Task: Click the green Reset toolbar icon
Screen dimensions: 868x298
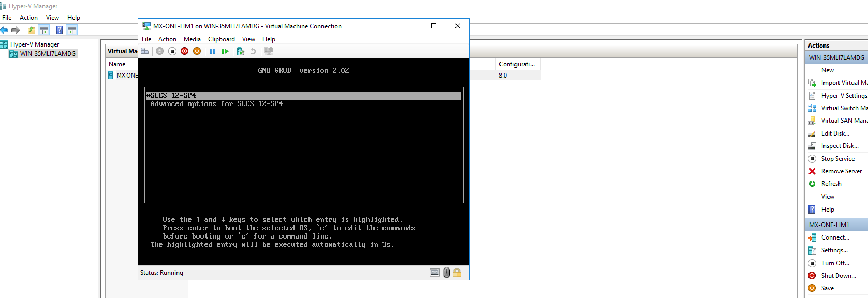Action: tap(225, 51)
